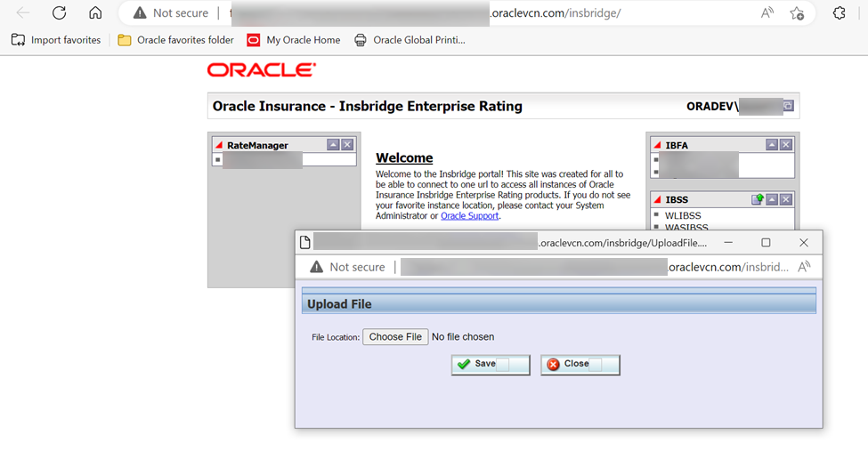Reload the page with the refresh icon

pyautogui.click(x=60, y=12)
